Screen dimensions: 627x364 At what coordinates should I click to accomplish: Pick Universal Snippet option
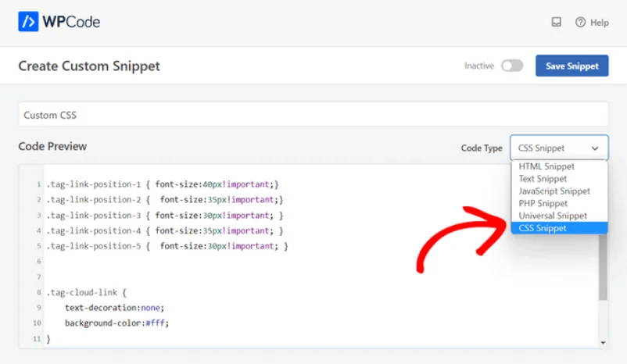(x=559, y=216)
